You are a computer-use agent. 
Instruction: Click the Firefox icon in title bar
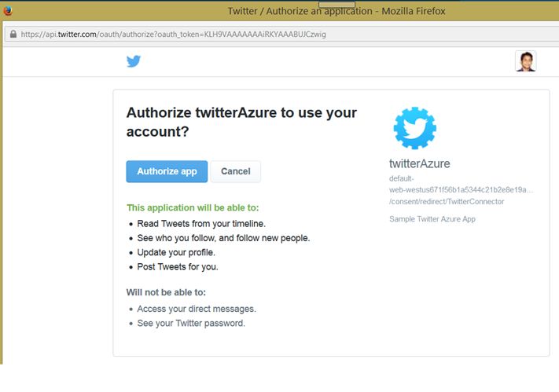8,11
